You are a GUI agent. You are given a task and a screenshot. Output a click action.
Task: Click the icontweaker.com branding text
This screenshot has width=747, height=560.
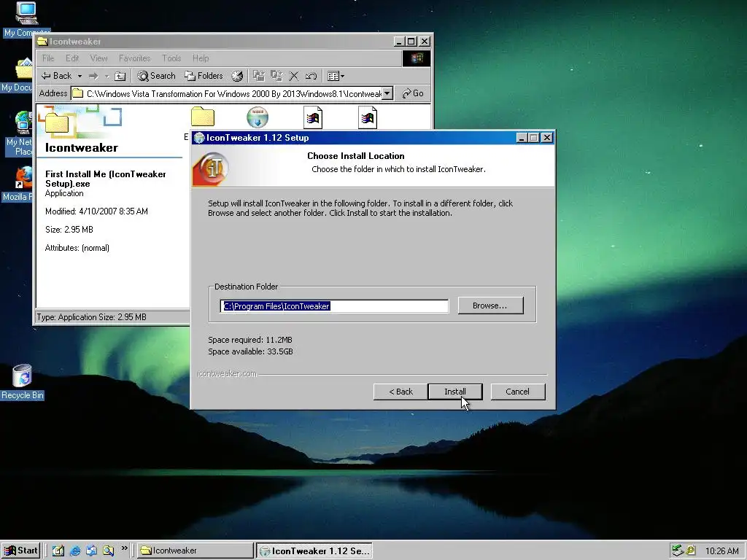point(227,374)
